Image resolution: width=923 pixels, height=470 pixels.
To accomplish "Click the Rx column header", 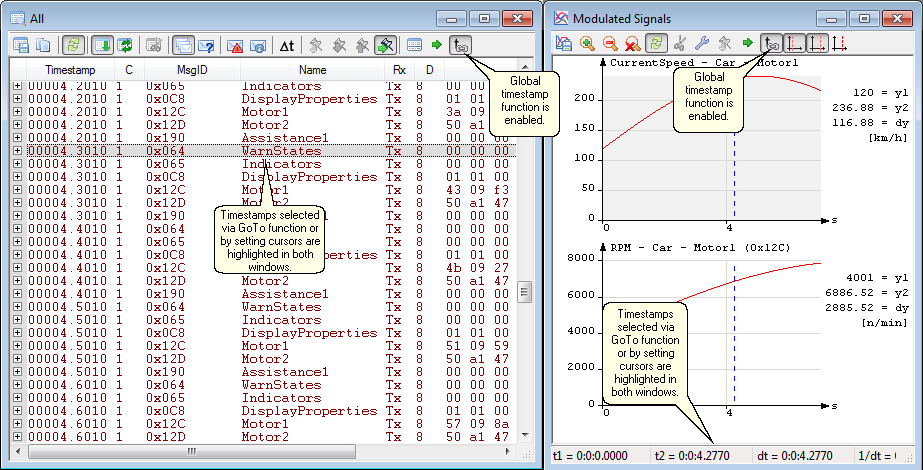I will pos(399,70).
